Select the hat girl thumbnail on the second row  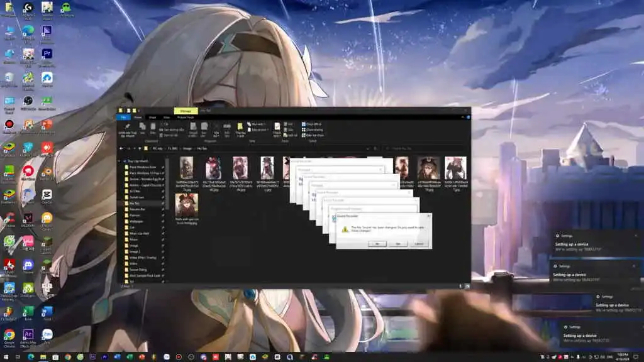tap(187, 206)
